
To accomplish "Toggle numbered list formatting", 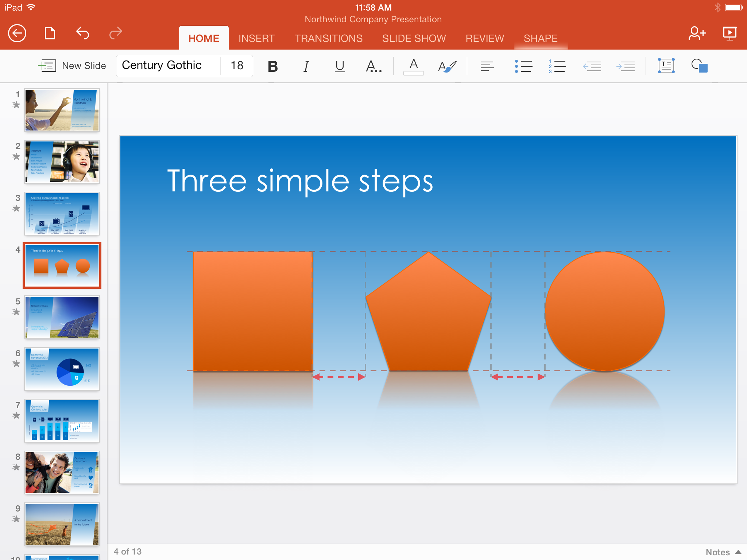I will [x=557, y=66].
